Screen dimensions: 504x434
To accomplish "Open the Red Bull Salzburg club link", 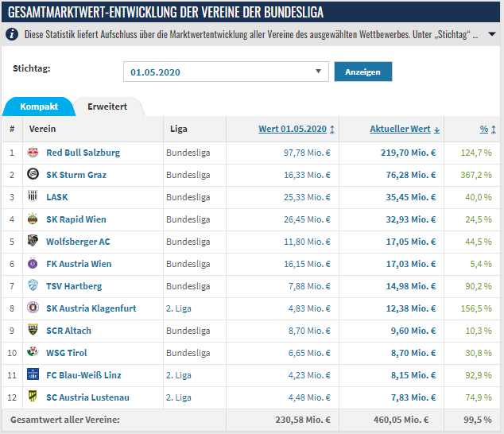I will pyautogui.click(x=83, y=153).
